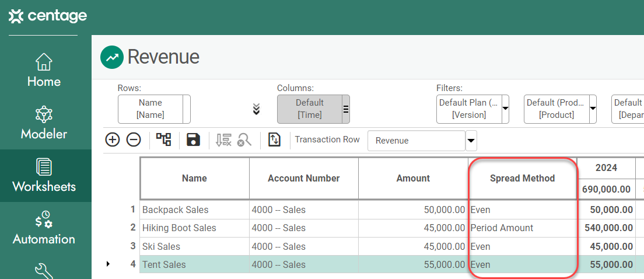Expand the double chevron between Rows and Columns
This screenshot has width=644, height=279.
256,109
